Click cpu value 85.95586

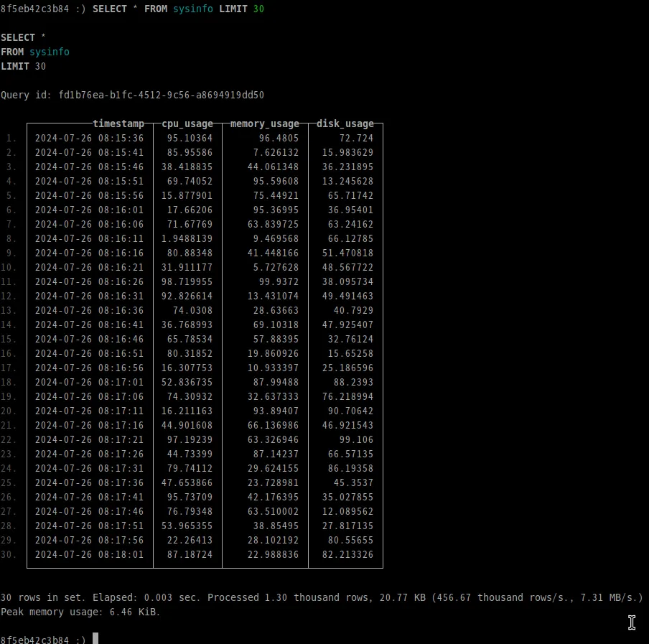click(x=190, y=153)
